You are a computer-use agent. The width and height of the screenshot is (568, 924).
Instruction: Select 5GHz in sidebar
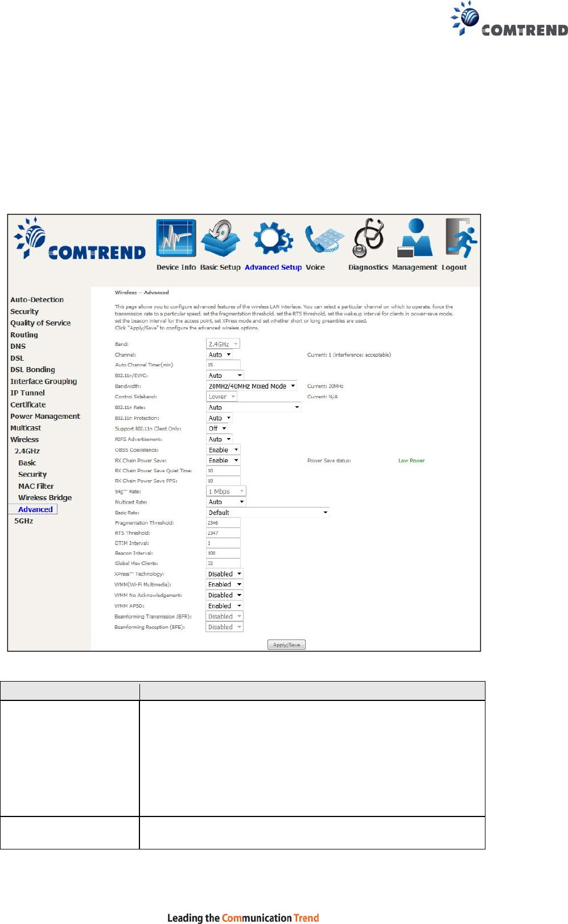click(23, 521)
